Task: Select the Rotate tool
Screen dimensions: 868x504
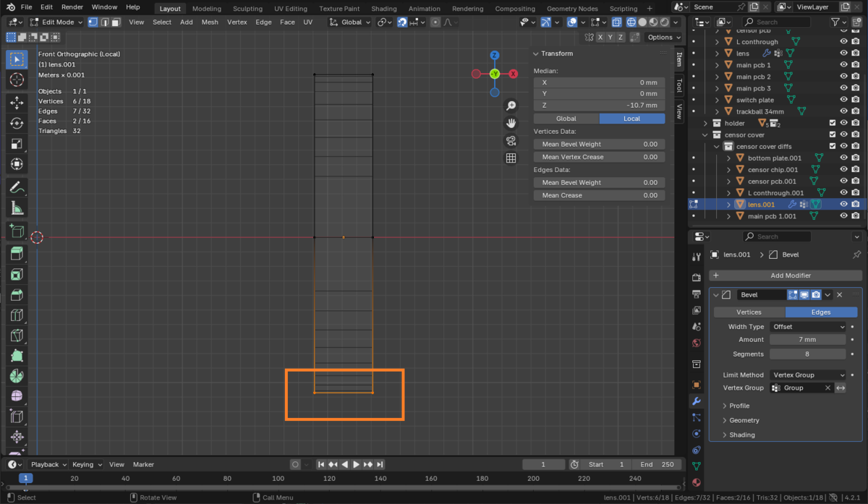Action: (x=16, y=124)
